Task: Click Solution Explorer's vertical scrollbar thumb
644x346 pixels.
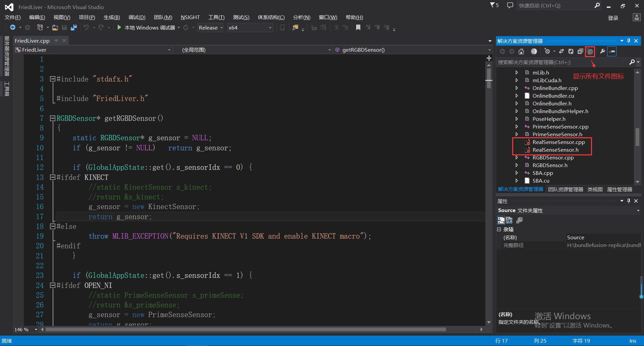Action: pyautogui.click(x=637, y=137)
